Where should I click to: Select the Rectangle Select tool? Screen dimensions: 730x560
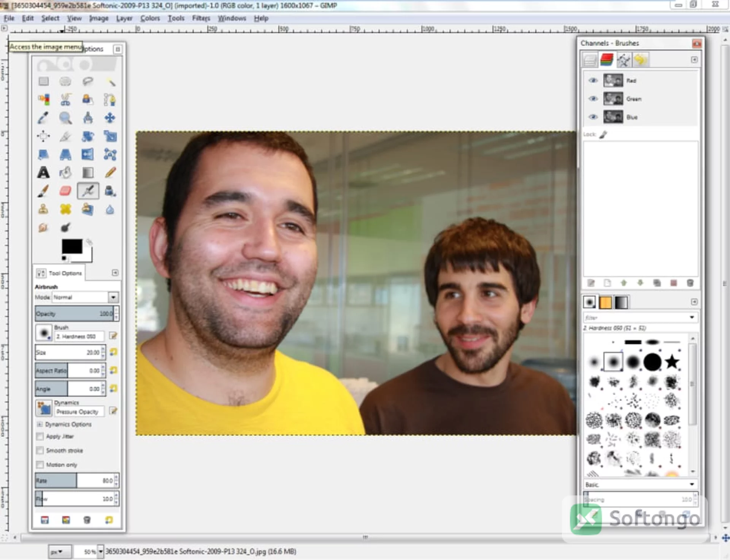pyautogui.click(x=43, y=81)
